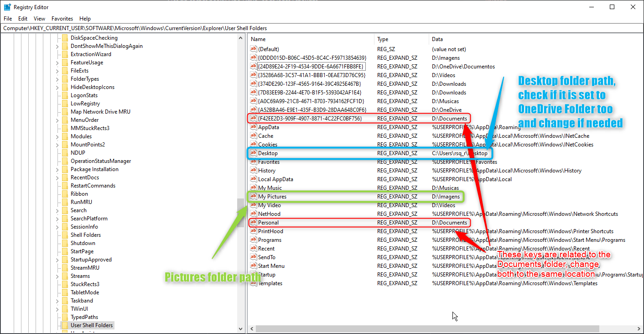
Task: Click the My Video value icon
Action: pos(254,205)
